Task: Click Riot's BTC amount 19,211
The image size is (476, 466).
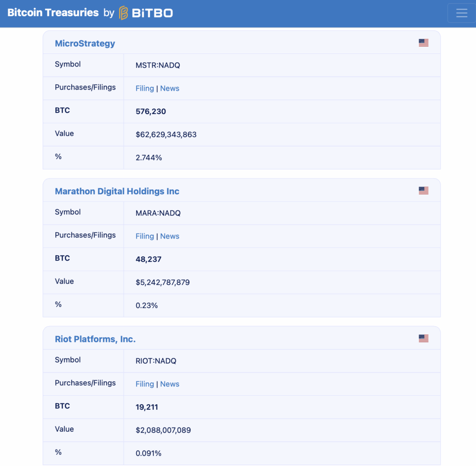Action: (147, 407)
